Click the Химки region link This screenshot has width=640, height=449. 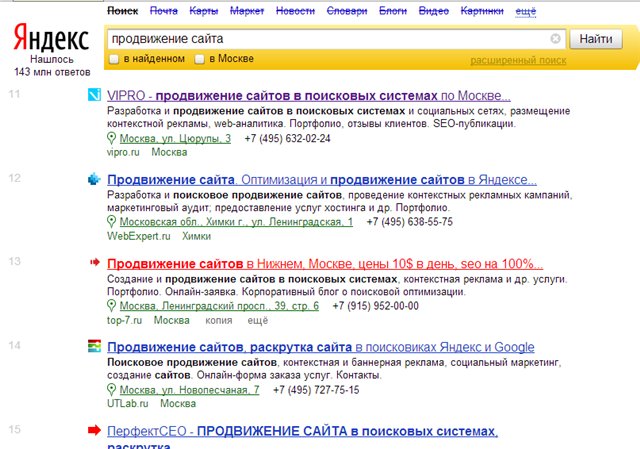(196, 236)
